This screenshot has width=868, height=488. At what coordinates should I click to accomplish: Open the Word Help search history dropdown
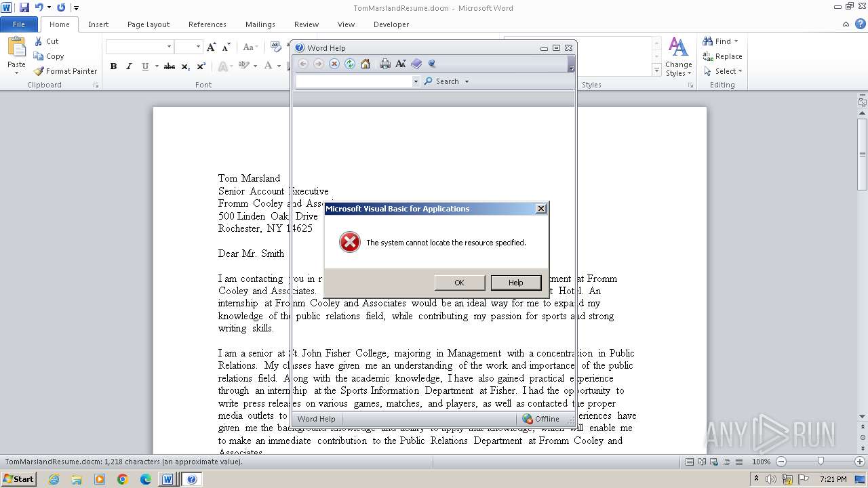[416, 81]
